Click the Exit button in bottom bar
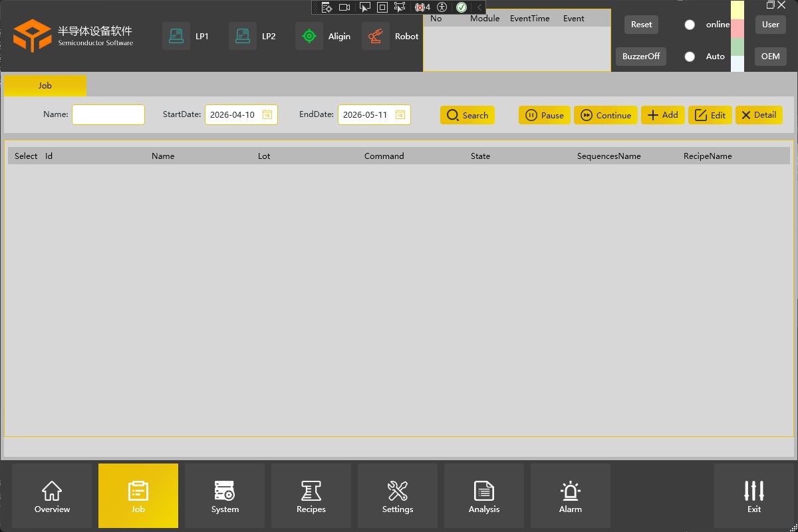The image size is (798, 532). (754, 496)
